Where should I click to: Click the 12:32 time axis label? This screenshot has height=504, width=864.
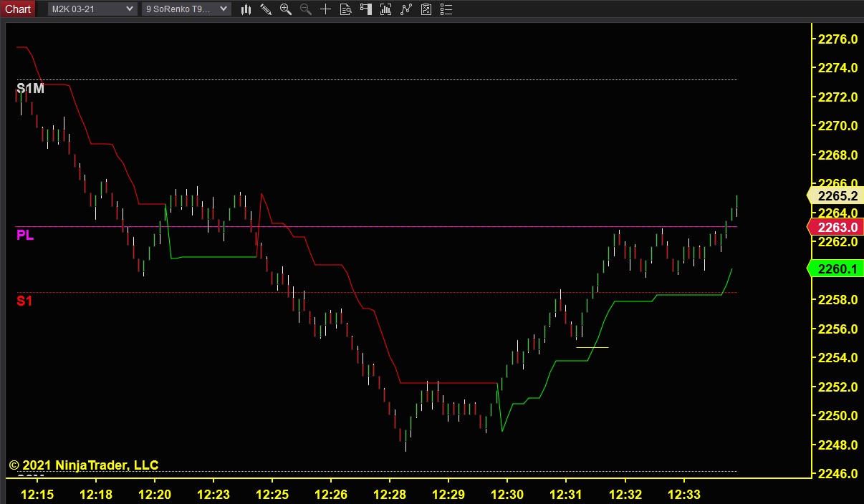[x=624, y=494]
